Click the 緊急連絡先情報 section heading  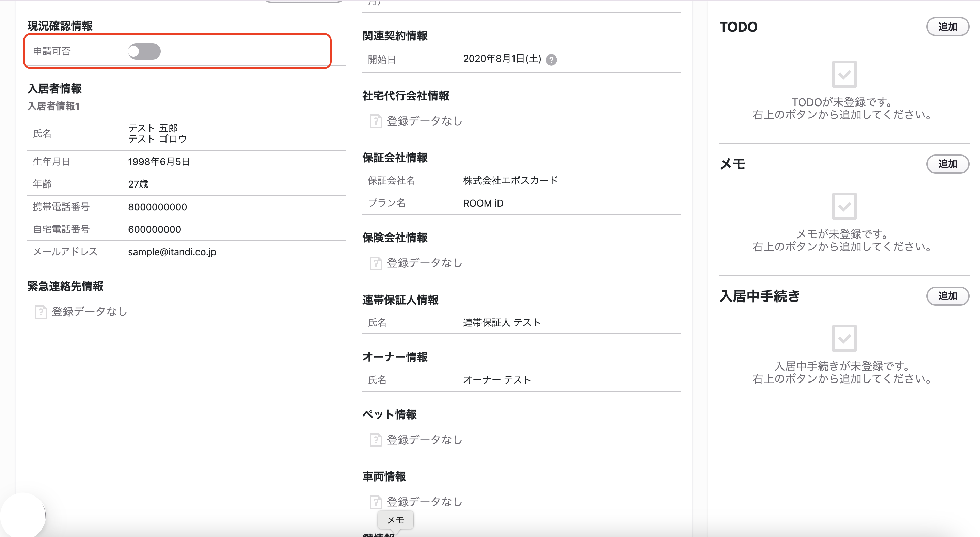(x=65, y=286)
